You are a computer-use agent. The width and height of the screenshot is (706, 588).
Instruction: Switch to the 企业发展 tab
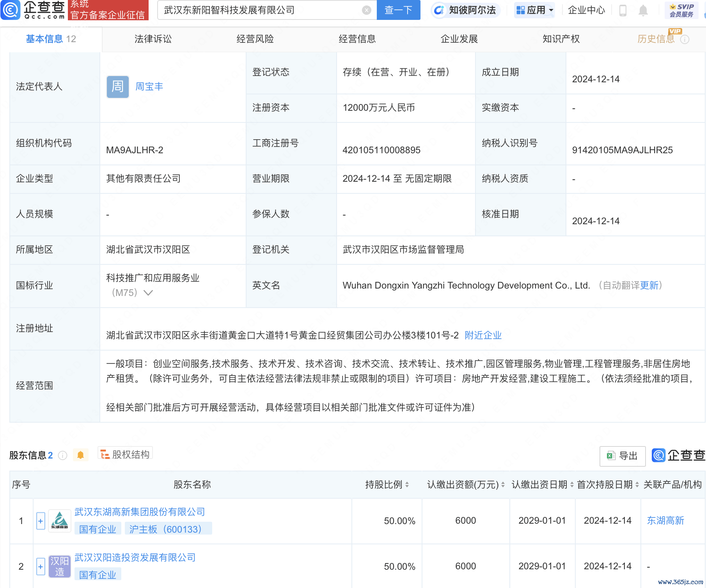pos(459,39)
